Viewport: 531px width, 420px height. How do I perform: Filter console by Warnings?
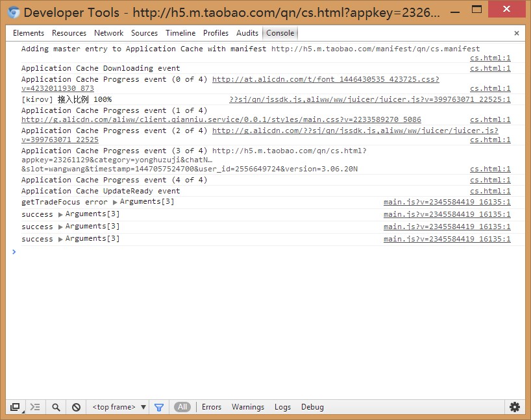click(247, 407)
